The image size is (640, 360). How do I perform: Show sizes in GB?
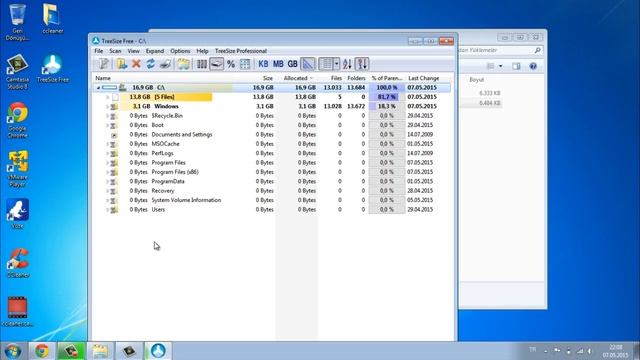(x=293, y=64)
